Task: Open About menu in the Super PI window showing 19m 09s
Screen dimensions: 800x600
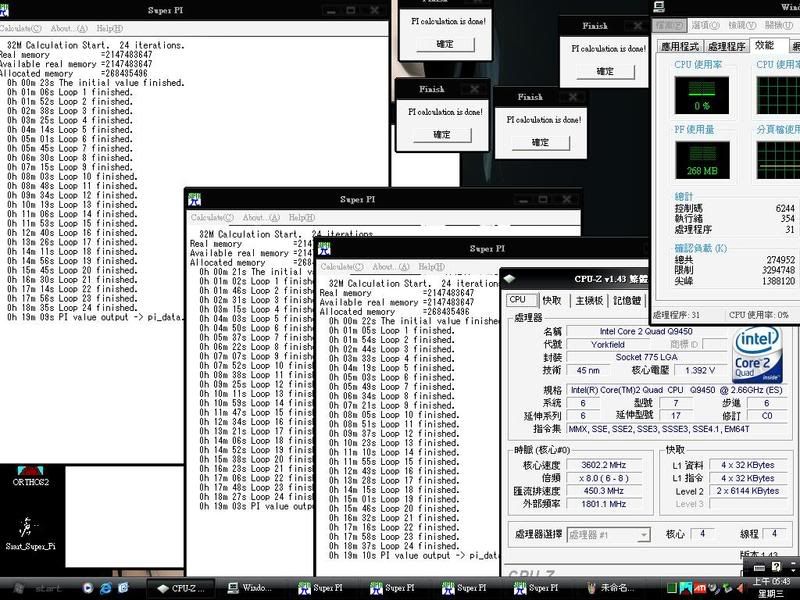Action: pyautogui.click(x=69, y=29)
